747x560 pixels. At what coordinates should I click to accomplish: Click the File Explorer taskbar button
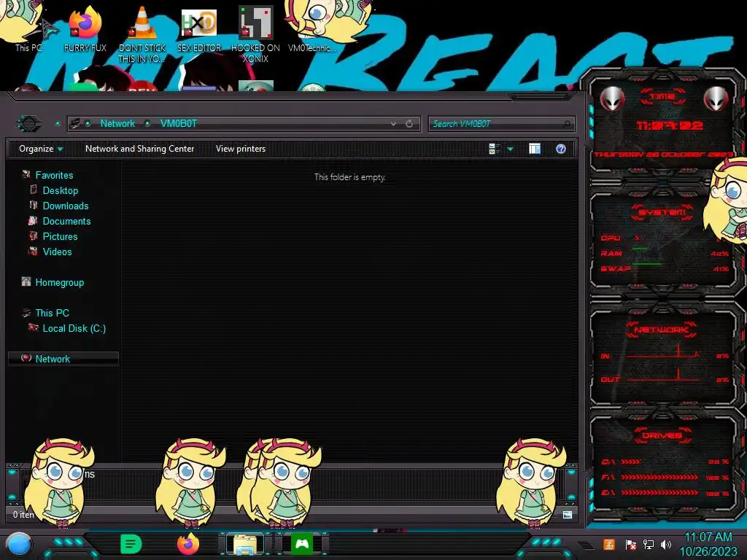pos(245,544)
